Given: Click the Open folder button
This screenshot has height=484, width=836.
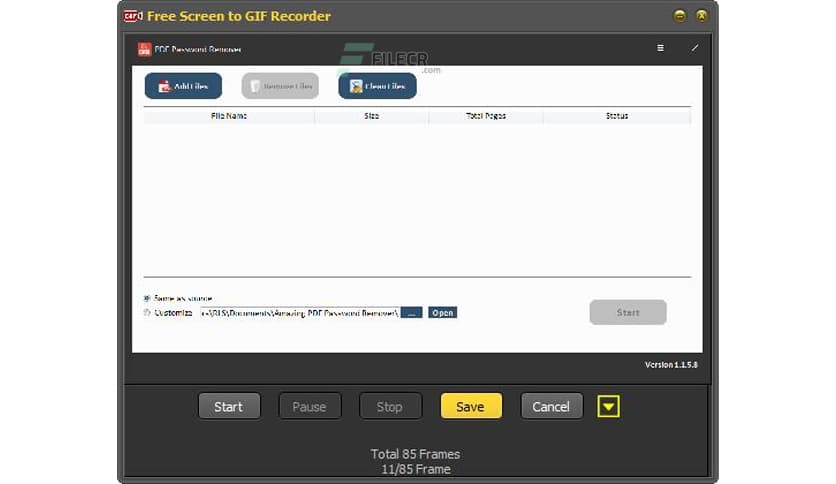Looking at the screenshot, I should click(x=443, y=313).
